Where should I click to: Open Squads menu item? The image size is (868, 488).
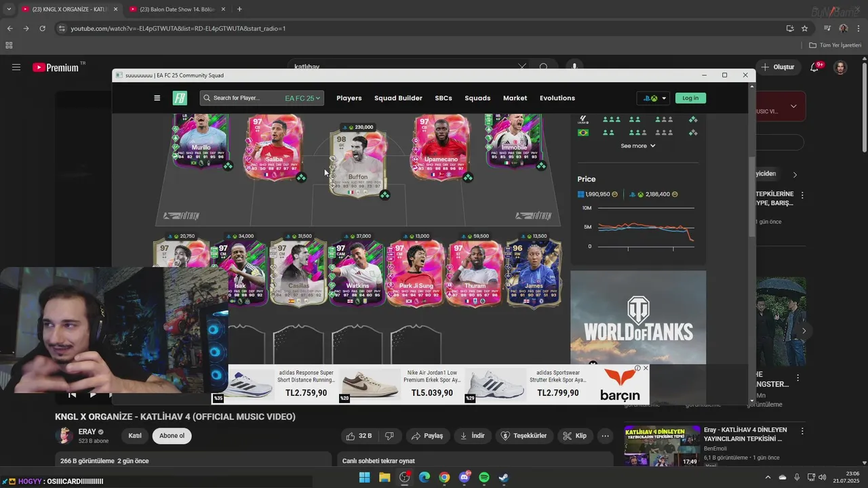477,98
